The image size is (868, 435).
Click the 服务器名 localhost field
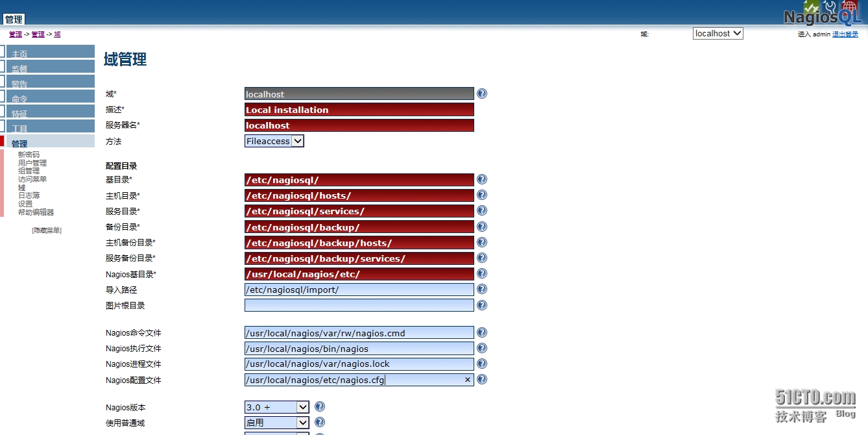[359, 125]
